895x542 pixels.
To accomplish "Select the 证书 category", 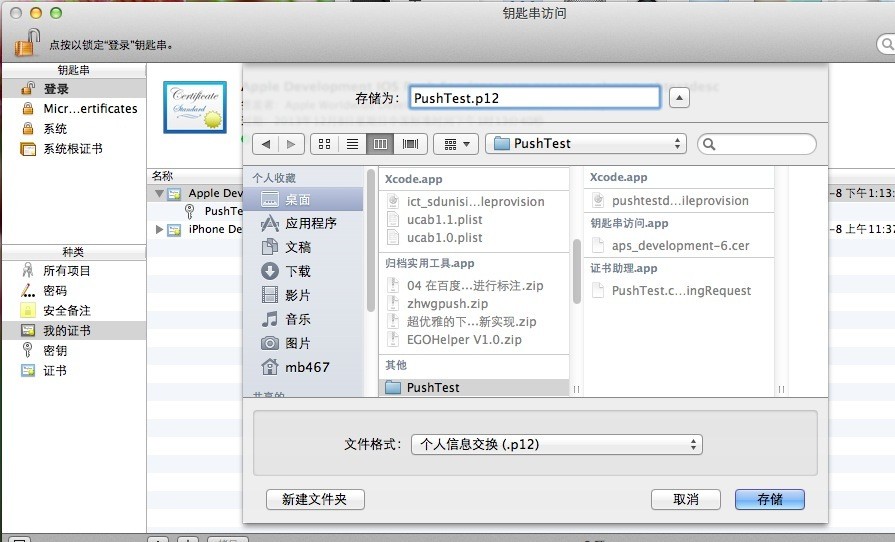I will 74,370.
